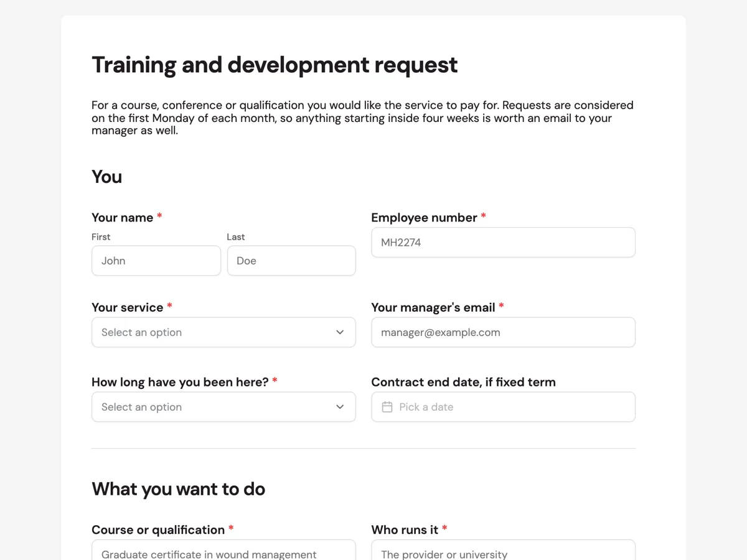Click the Course or qualification input
747x560 pixels.
pyautogui.click(x=223, y=550)
